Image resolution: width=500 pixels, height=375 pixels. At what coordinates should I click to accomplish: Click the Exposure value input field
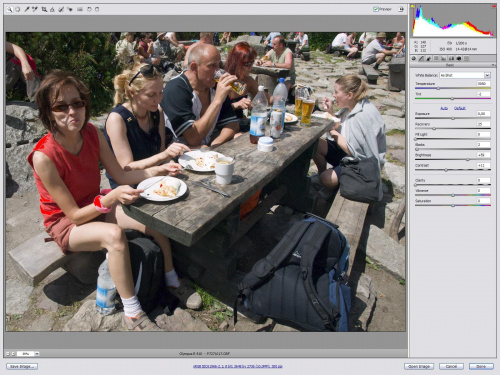[x=483, y=114]
